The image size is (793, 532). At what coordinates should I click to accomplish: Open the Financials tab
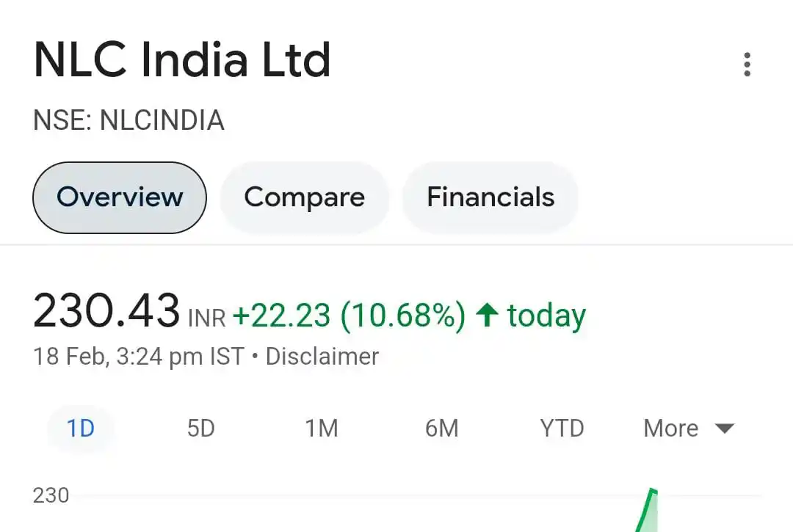tap(489, 197)
